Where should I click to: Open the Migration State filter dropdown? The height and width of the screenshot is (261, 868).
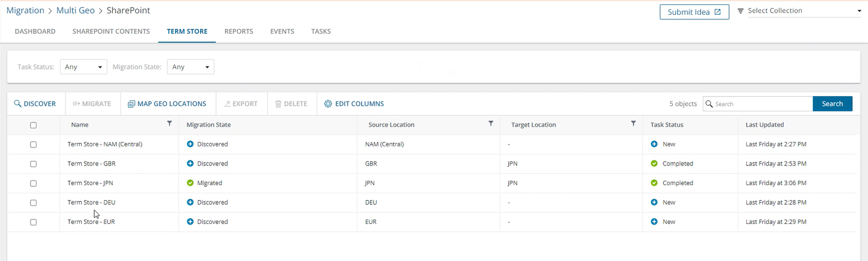(x=190, y=67)
